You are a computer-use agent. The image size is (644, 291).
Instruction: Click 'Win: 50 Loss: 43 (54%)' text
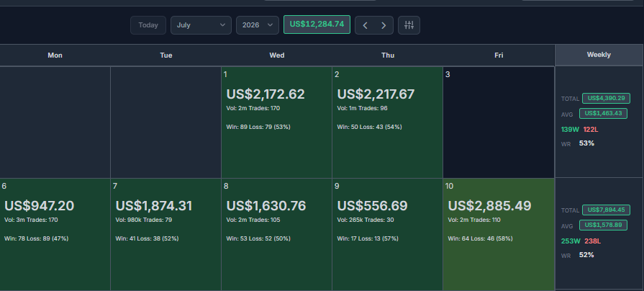(369, 127)
